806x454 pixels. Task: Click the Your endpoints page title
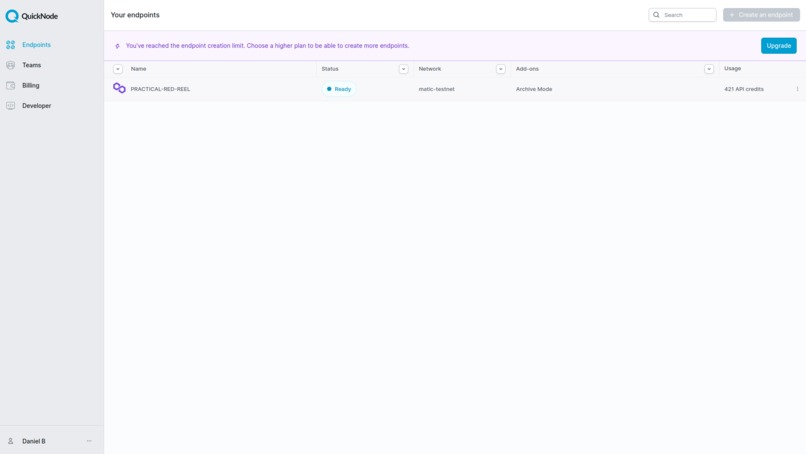(135, 15)
